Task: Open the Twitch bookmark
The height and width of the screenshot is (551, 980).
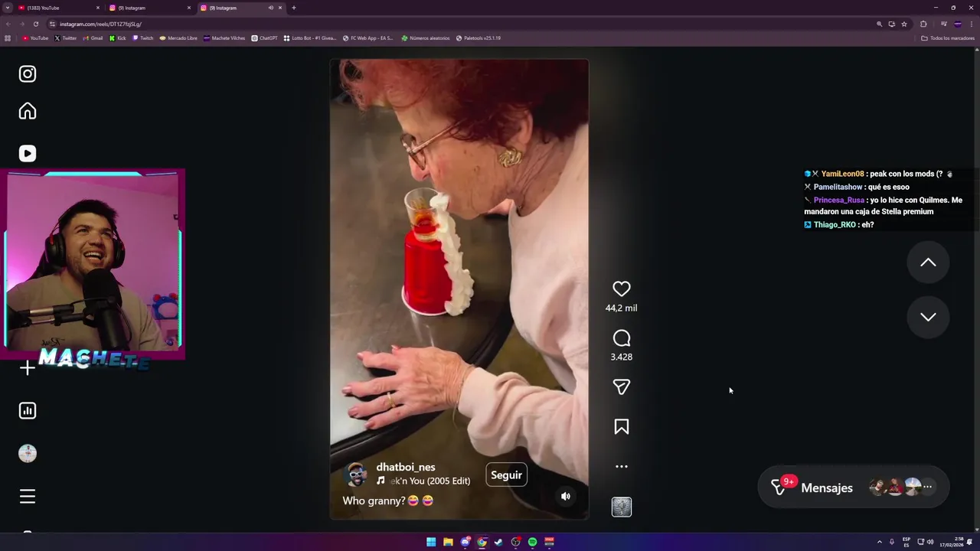Action: click(x=143, y=38)
